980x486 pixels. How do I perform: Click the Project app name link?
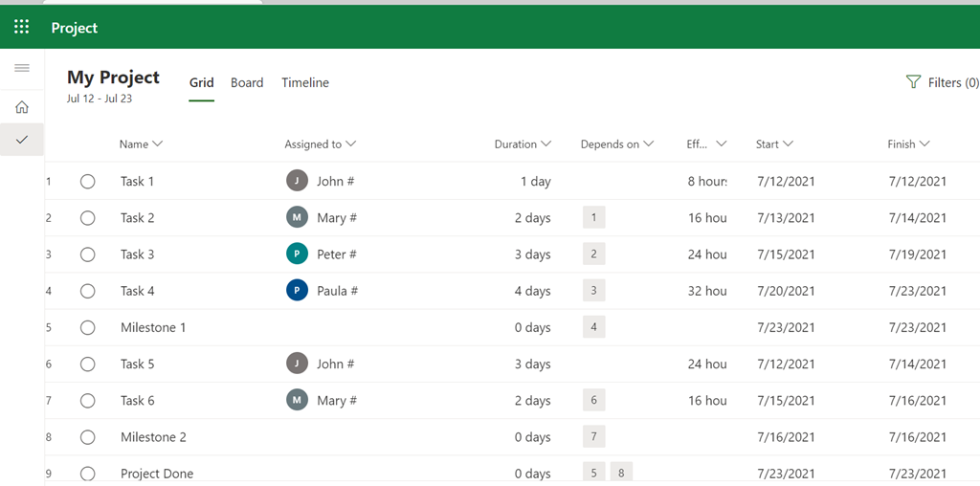75,28
